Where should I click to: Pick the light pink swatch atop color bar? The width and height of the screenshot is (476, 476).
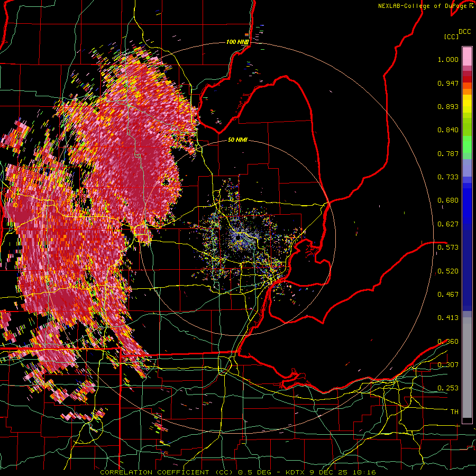tap(467, 56)
